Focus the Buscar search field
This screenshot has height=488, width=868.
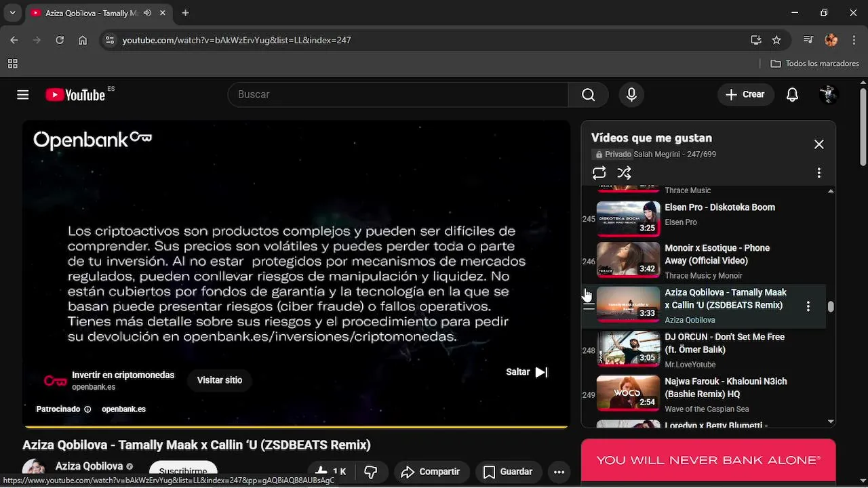click(x=397, y=95)
